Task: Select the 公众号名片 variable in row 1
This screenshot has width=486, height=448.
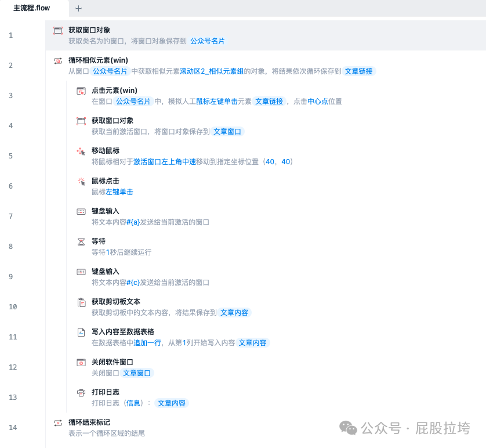Action: [208, 41]
